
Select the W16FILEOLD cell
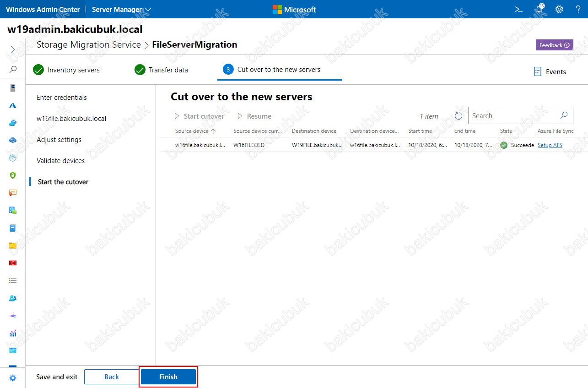click(x=249, y=145)
